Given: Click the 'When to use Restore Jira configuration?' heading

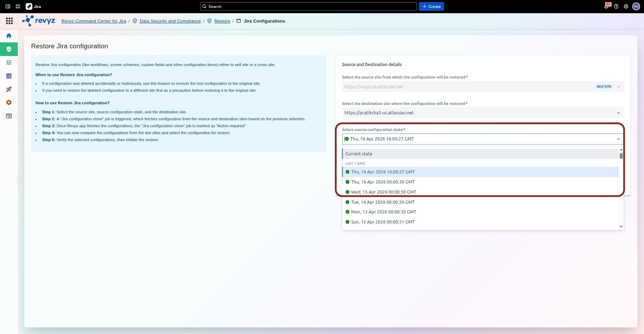Looking at the screenshot, I should (x=74, y=75).
